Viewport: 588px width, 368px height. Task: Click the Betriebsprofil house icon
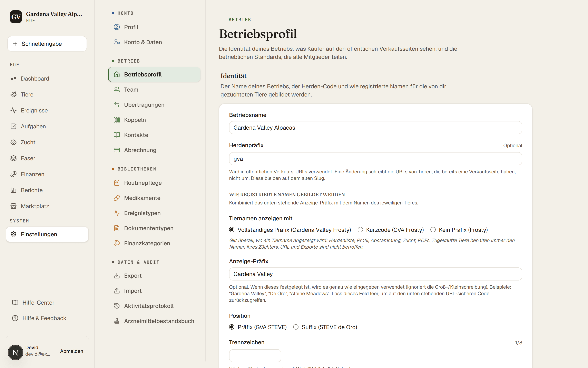[117, 74]
